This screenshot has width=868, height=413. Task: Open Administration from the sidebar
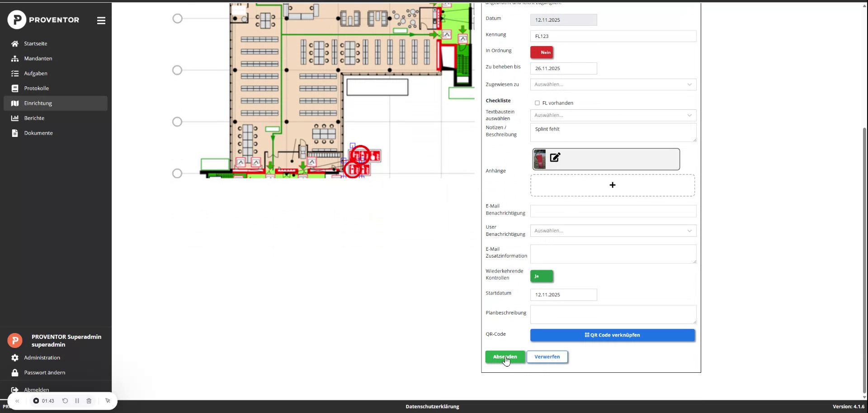click(42, 357)
